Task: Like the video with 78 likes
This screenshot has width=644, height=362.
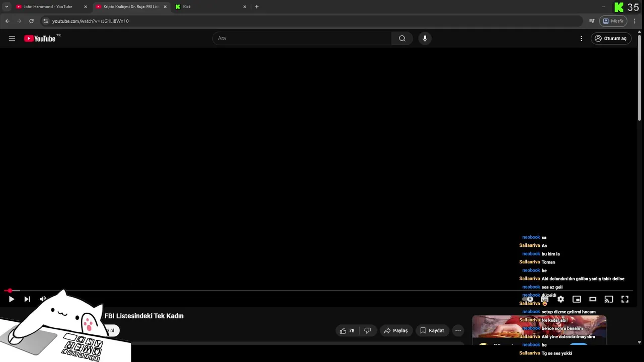Action: click(347, 330)
